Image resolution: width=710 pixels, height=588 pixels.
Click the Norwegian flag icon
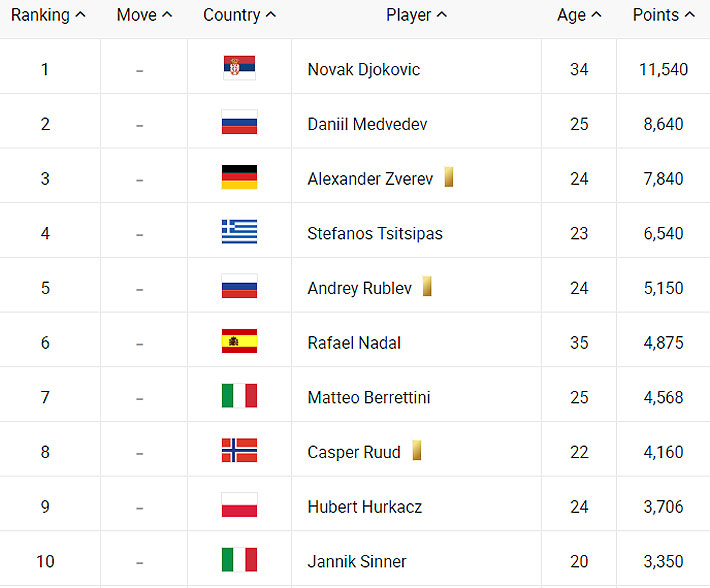[239, 451]
